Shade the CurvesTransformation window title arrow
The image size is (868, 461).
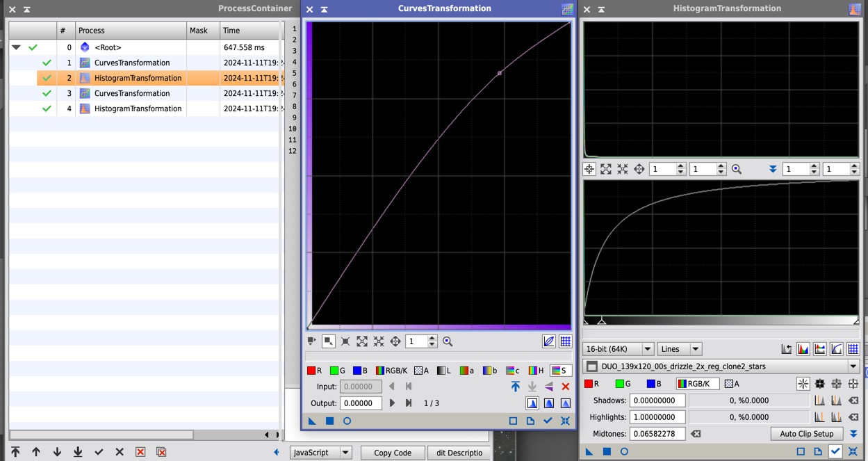tap(325, 9)
